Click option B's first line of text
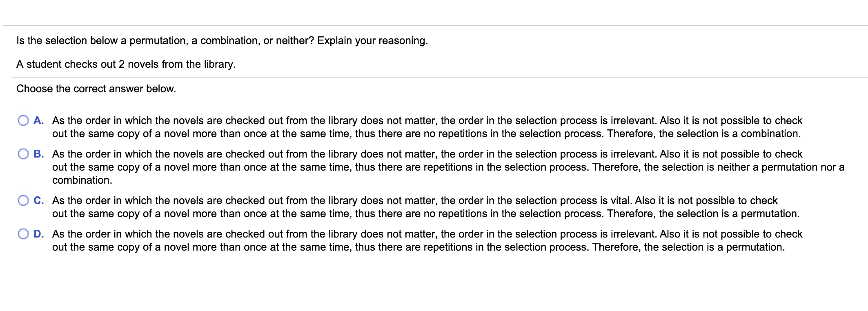The height and width of the screenshot is (311, 868). point(427,154)
